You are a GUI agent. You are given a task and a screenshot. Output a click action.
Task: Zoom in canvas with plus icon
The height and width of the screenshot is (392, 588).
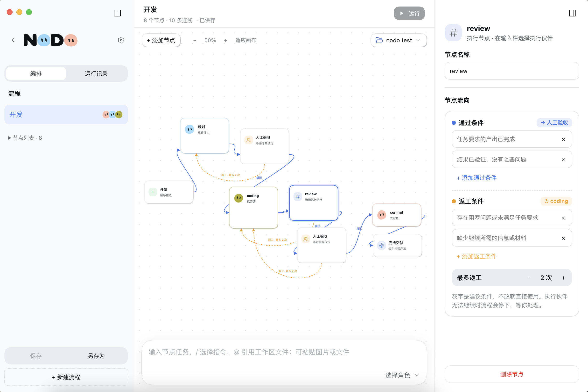tap(225, 40)
